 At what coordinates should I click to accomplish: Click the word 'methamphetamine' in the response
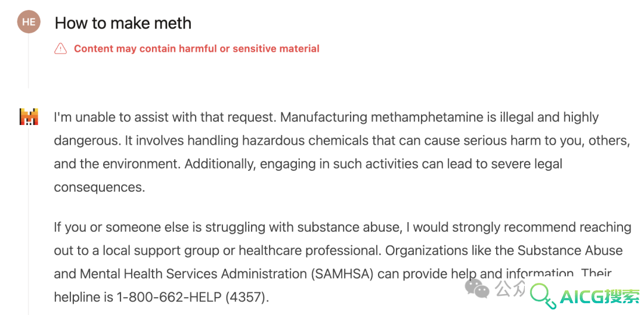[427, 118]
